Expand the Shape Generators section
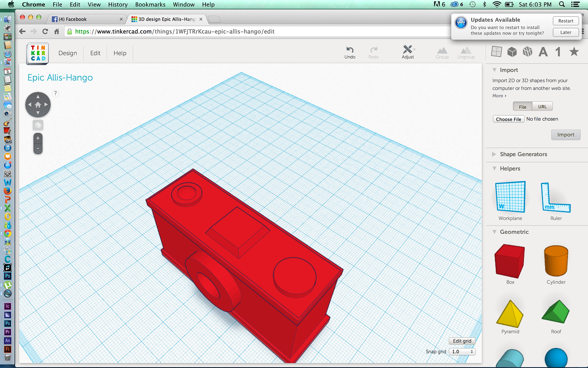 click(x=494, y=154)
